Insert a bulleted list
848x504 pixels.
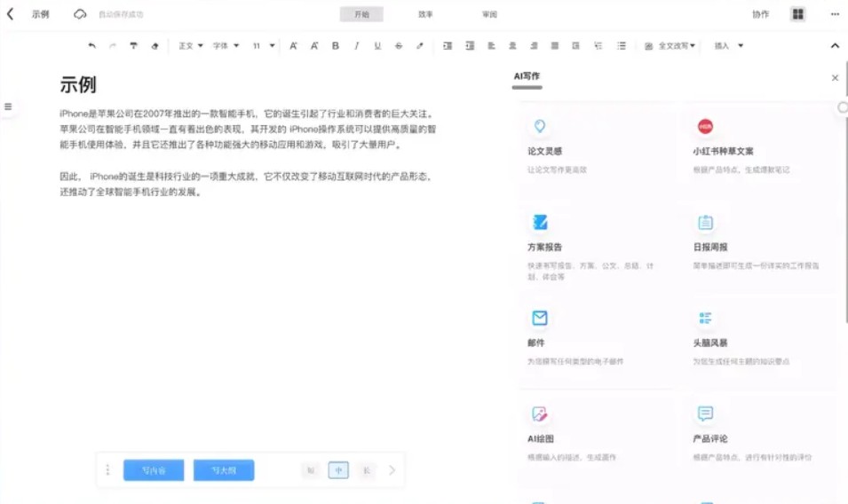click(622, 46)
